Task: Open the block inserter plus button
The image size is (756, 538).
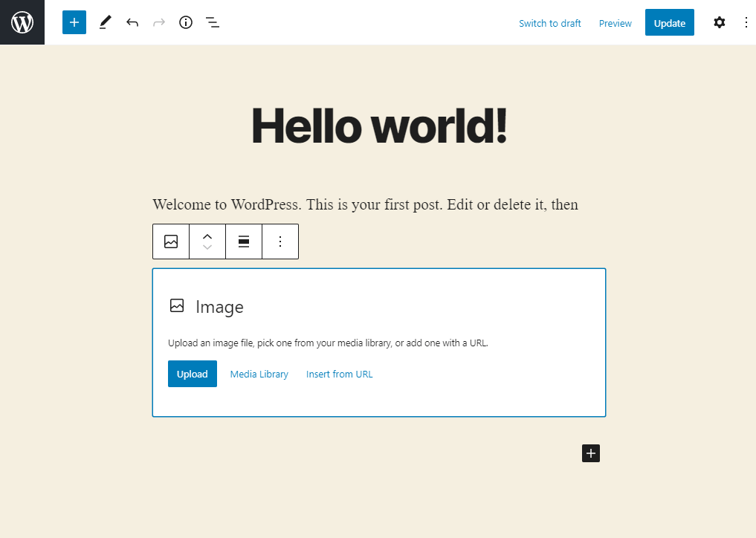Action: pos(74,22)
